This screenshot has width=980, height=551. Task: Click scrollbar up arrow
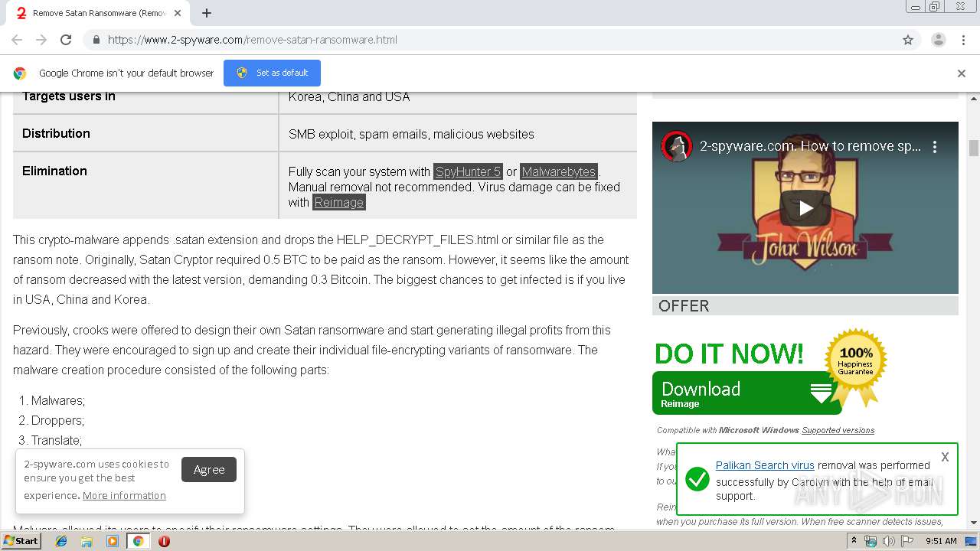tap(974, 99)
